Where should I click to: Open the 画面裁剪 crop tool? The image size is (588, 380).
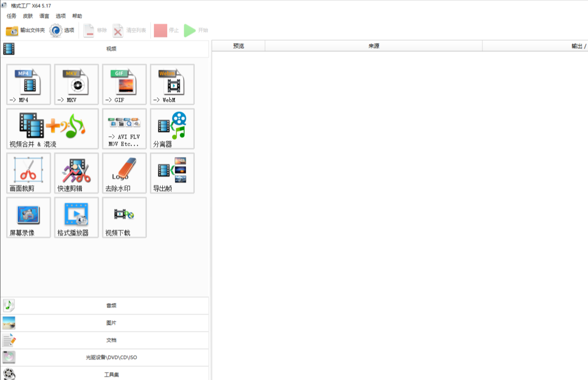tap(29, 173)
